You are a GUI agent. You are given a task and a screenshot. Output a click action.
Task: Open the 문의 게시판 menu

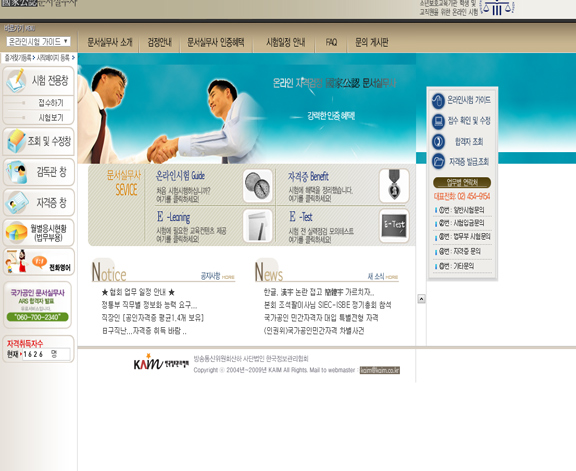click(371, 42)
